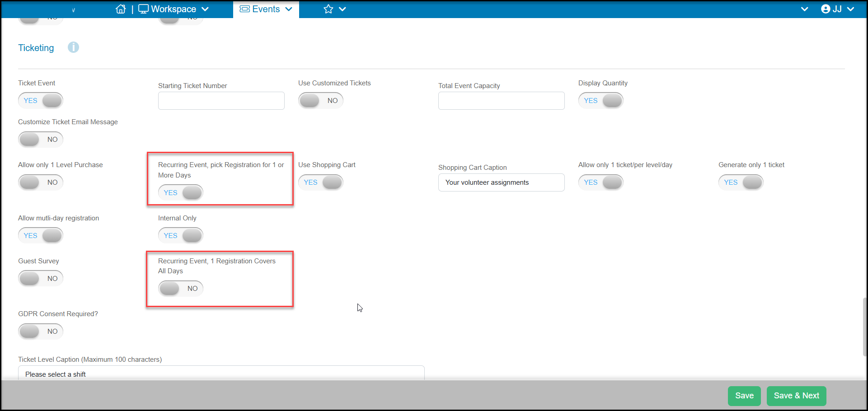Open the chevron menu left of JJ

coord(804,9)
